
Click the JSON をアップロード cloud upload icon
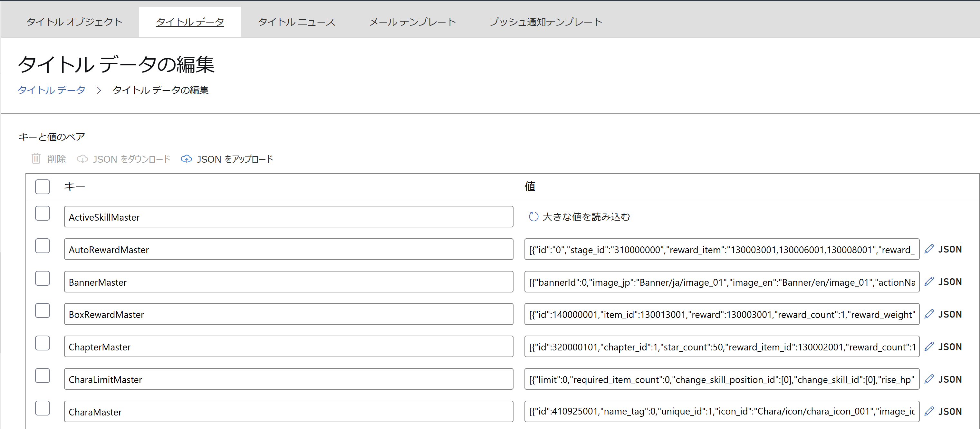click(186, 159)
